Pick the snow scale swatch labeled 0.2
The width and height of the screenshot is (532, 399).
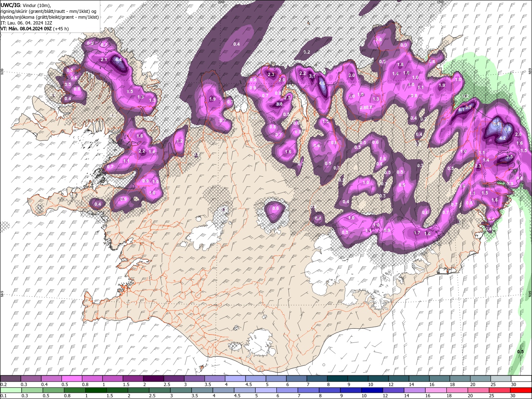point(10,378)
